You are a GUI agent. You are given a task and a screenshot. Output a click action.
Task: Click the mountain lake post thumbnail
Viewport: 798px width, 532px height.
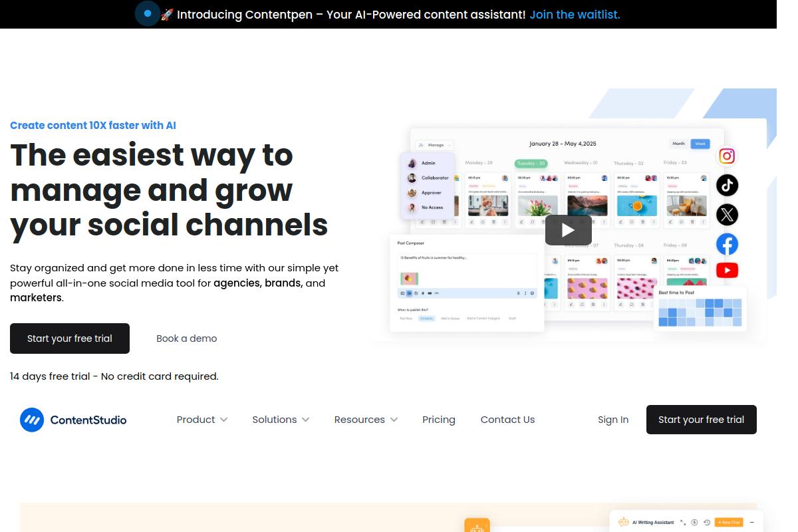(587, 205)
